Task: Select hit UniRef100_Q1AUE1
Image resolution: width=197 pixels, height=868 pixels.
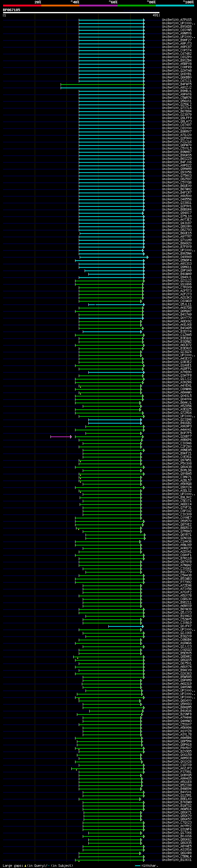Action: coord(177,365)
